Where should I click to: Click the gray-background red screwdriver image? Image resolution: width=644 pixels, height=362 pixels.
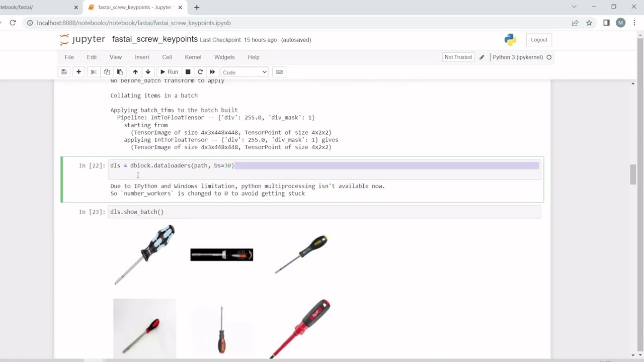(144, 329)
